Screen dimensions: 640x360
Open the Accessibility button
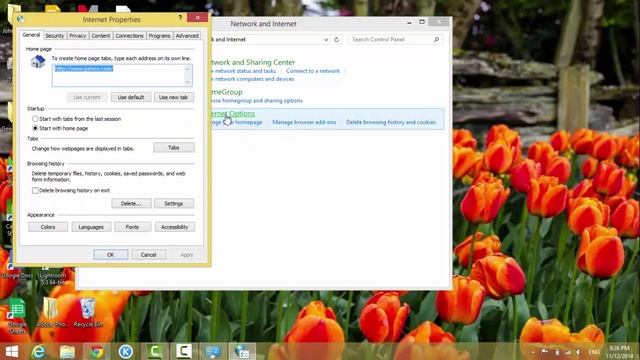(x=174, y=227)
